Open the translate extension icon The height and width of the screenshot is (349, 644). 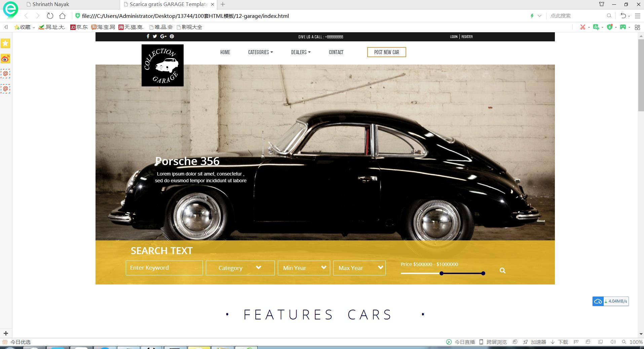(596, 27)
